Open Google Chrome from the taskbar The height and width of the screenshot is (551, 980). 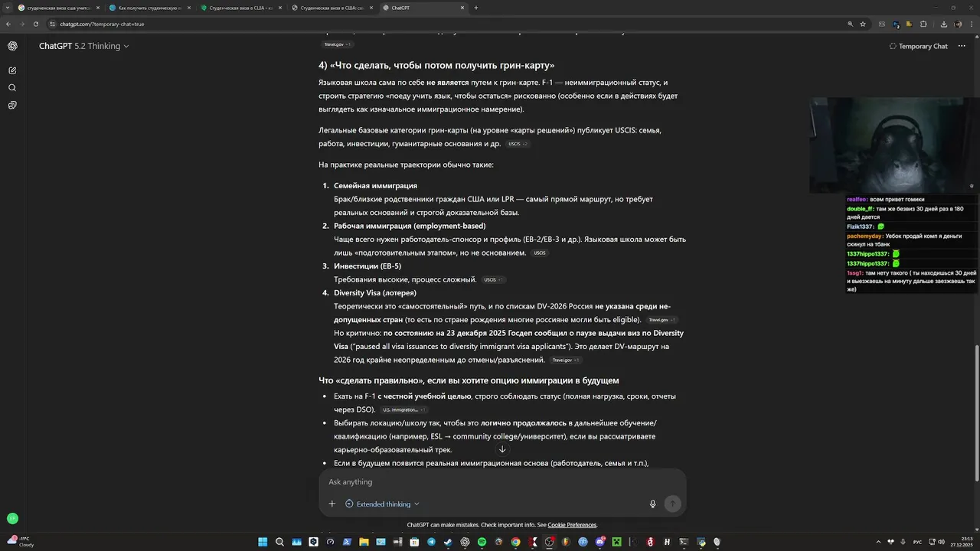(x=515, y=542)
